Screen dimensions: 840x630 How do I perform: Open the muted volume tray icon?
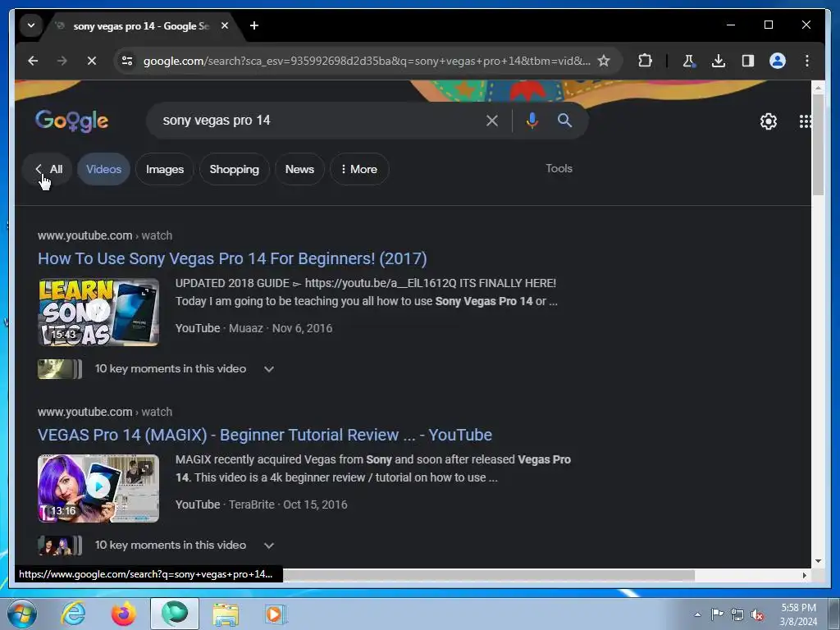[x=757, y=614]
